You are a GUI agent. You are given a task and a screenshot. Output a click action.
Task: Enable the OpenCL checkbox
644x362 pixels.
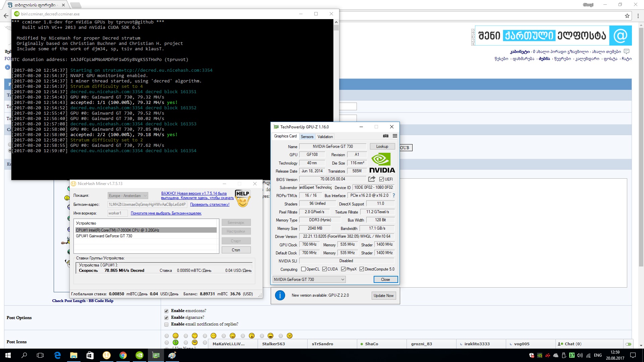[x=303, y=269]
